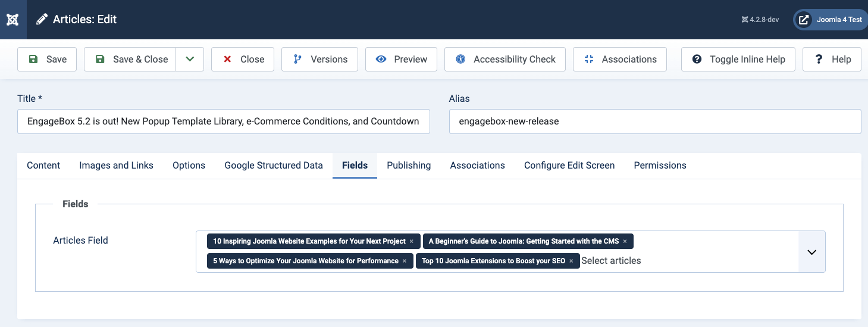Remove '10 Inspiring Joomla Website Examples' tag

point(411,241)
